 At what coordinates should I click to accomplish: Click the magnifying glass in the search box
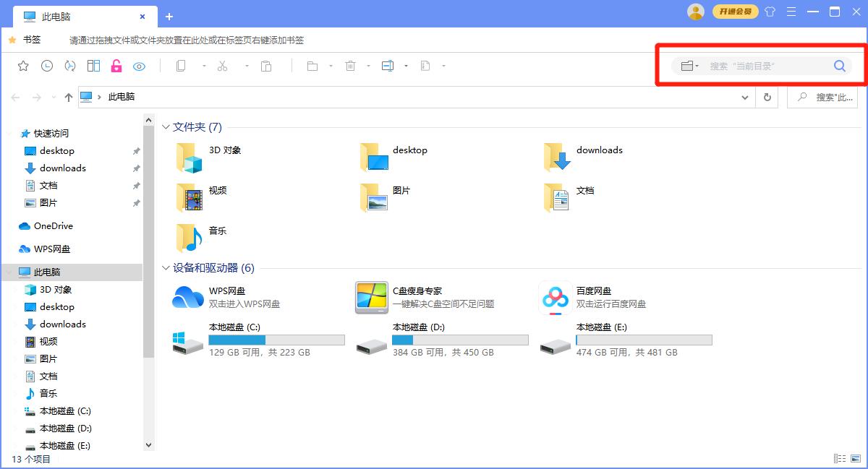839,66
